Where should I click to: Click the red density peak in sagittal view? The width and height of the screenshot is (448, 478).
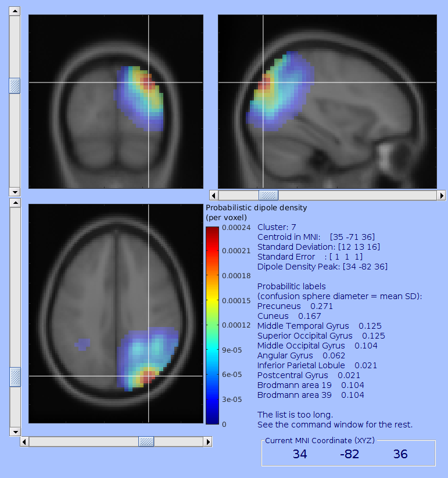pyautogui.click(x=264, y=83)
